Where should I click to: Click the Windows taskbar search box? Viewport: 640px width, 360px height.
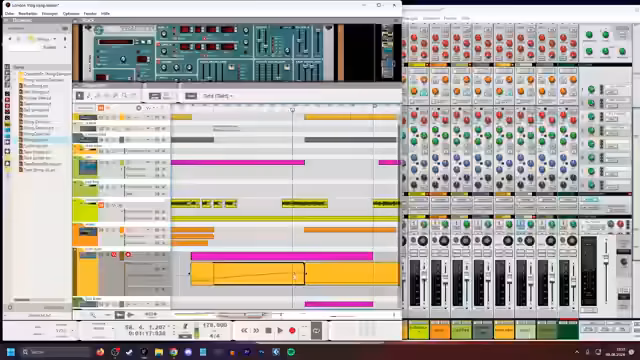point(55,352)
